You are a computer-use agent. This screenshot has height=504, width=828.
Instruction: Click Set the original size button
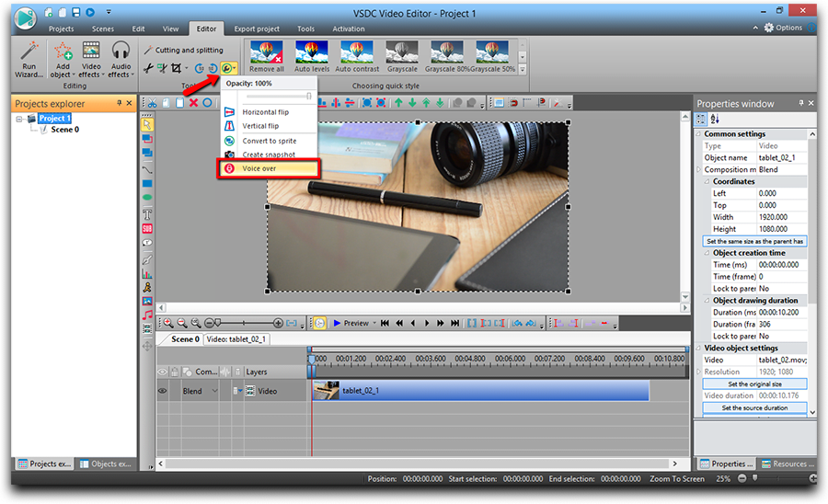(x=754, y=384)
